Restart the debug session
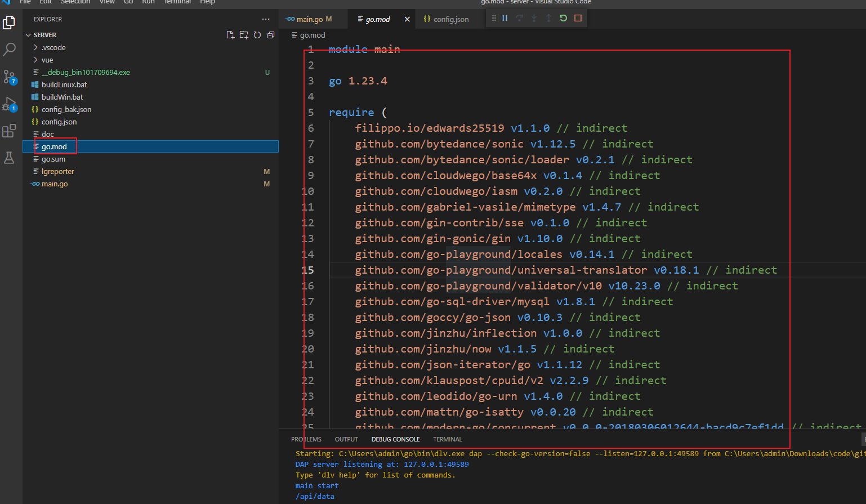866x504 pixels. tap(563, 18)
